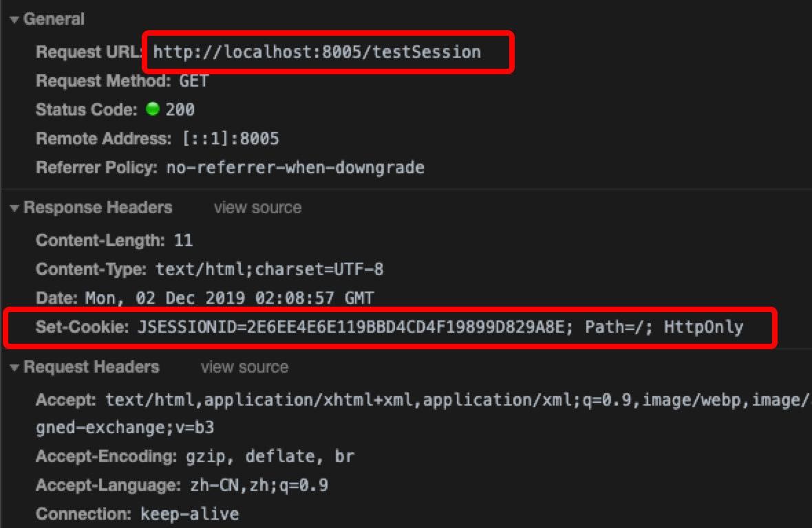Collapse the General section triangle
Screen dimensions: 812x528
(14, 20)
